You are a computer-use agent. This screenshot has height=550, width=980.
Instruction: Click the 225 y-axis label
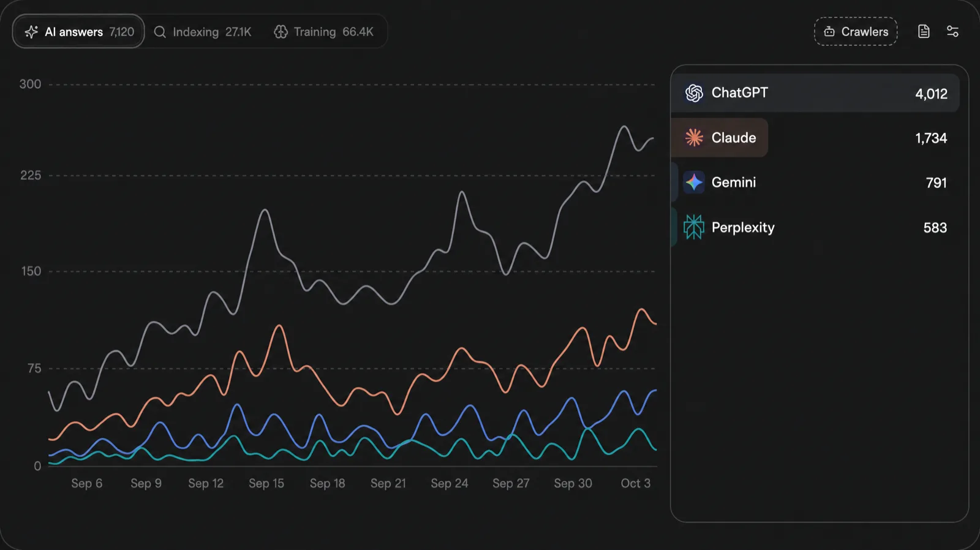click(31, 176)
